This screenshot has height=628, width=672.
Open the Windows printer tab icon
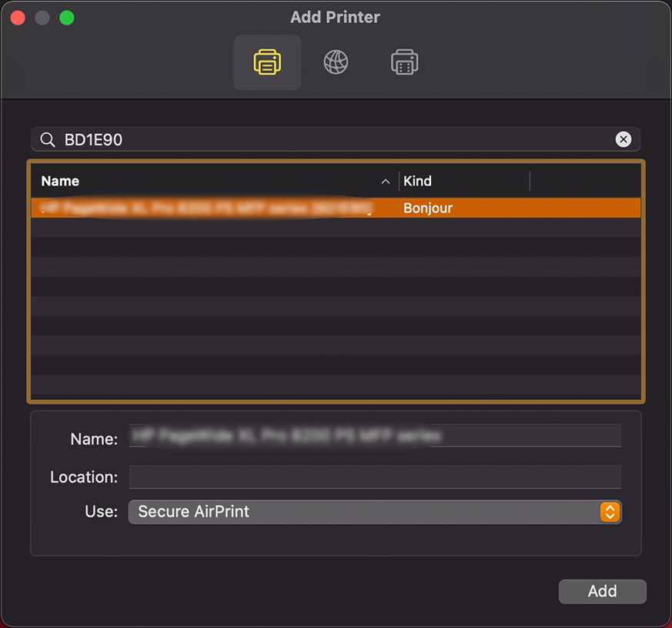point(404,62)
